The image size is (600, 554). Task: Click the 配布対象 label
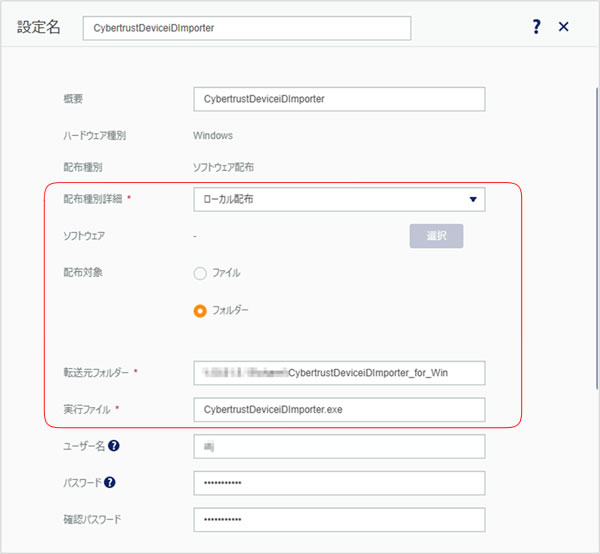click(83, 272)
